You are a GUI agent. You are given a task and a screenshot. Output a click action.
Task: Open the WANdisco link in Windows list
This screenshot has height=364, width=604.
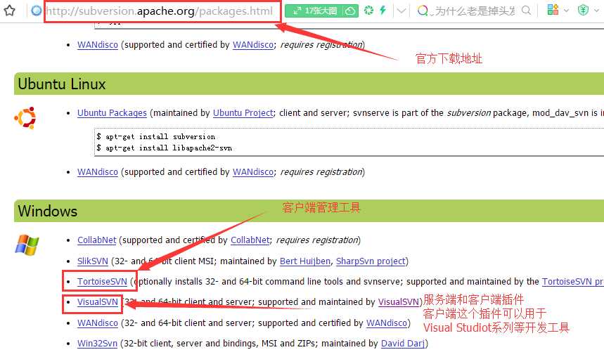(98, 323)
